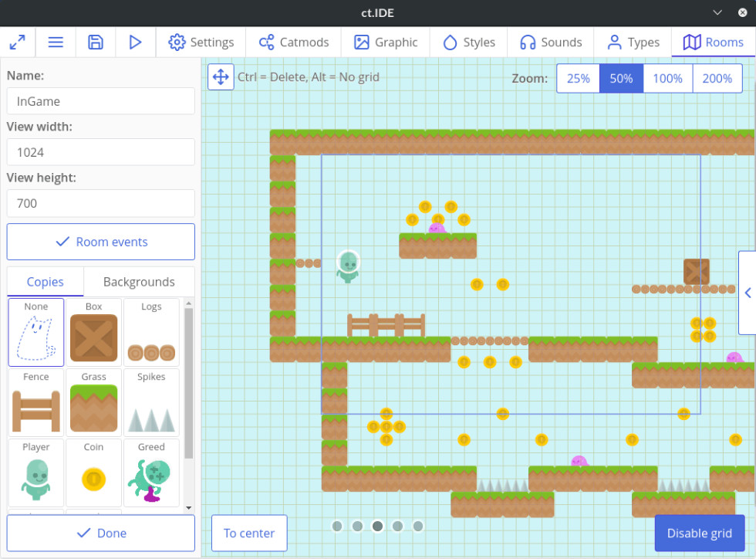Set zoom to 100%

coord(668,78)
